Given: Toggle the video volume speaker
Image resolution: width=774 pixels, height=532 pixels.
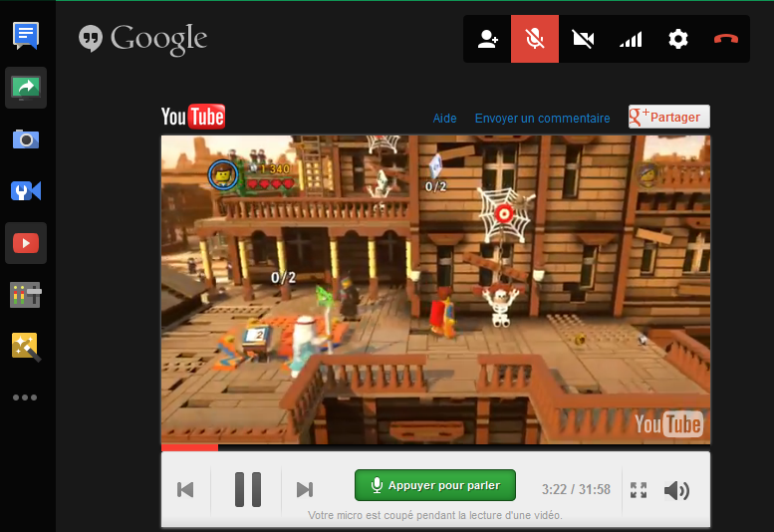Looking at the screenshot, I should pyautogui.click(x=676, y=490).
